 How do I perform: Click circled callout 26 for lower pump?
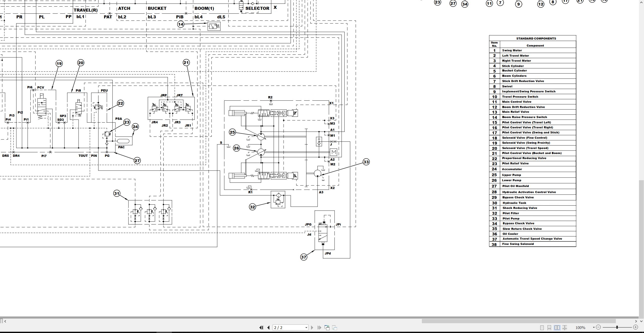(236, 148)
